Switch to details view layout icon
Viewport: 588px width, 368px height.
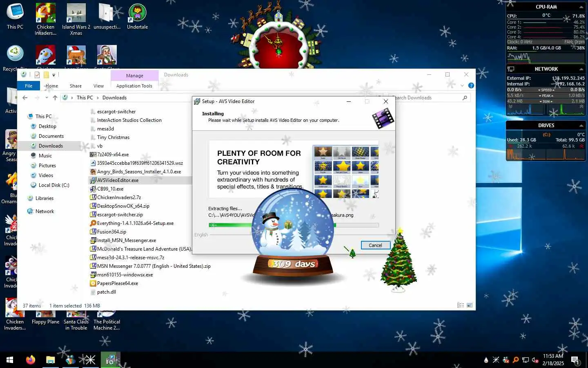461,305
